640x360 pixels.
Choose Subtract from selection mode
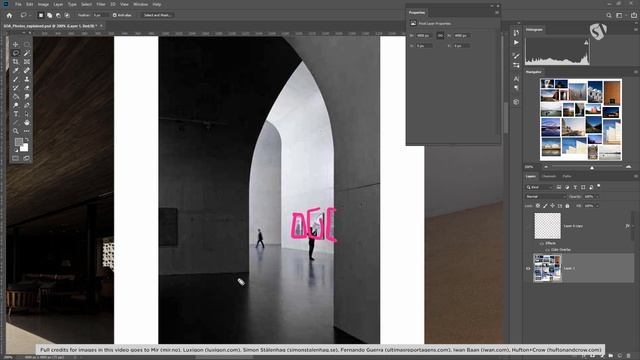coord(58,15)
